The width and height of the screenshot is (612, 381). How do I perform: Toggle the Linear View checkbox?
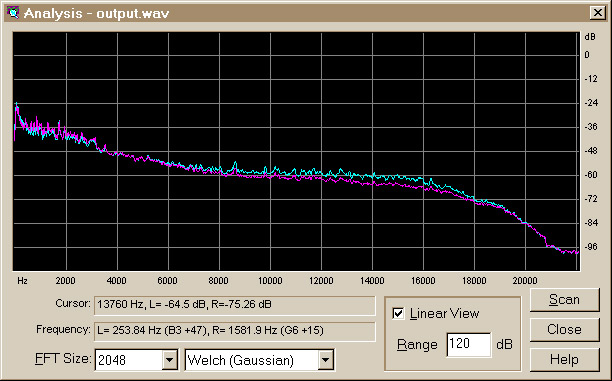tap(398, 313)
